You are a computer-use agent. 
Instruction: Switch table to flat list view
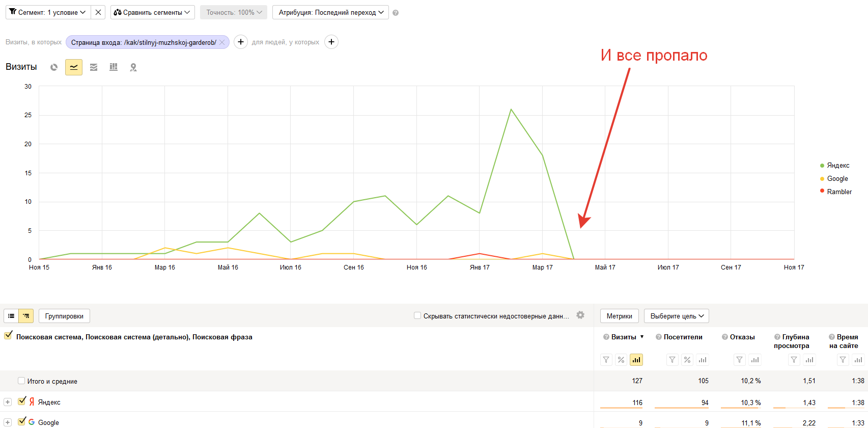tap(11, 316)
